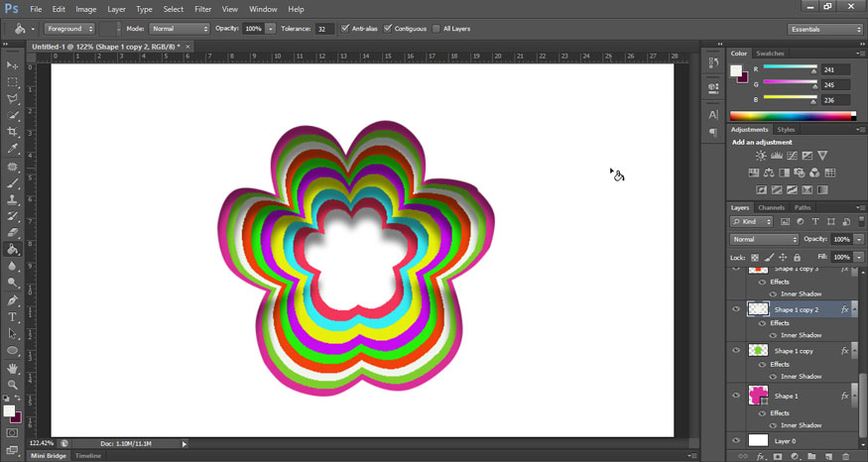Screen dimensions: 868x462
Task: Switch to the Swatches tab
Action: 770,54
